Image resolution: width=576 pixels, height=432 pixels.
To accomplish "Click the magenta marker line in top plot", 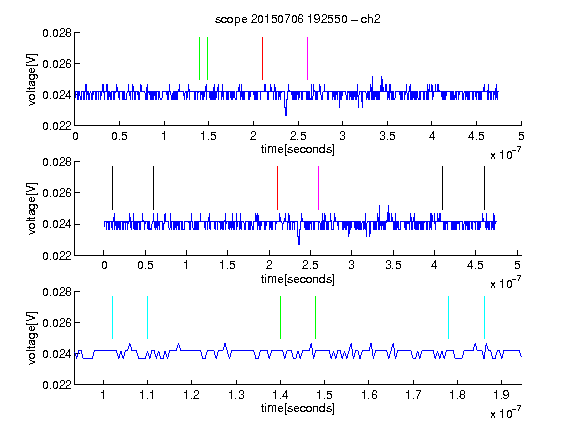I will [307, 58].
